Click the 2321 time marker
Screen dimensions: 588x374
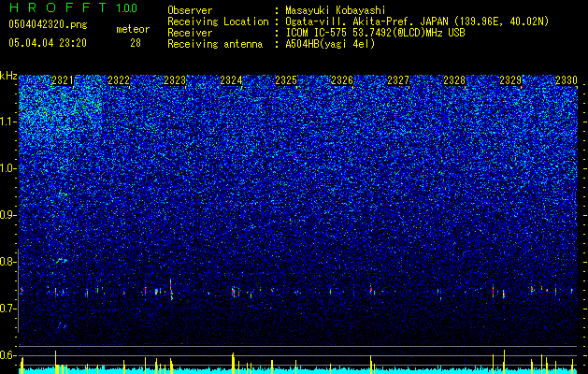click(x=63, y=80)
